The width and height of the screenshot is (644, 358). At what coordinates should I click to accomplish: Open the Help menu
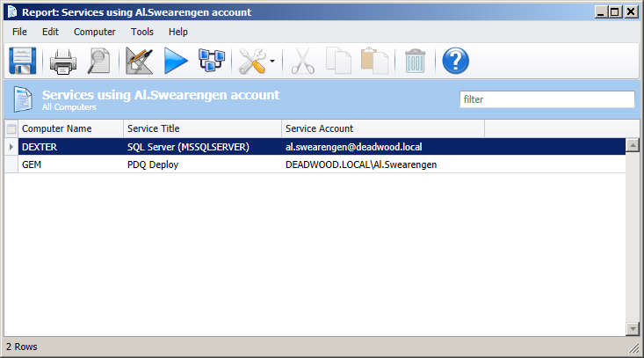coord(177,32)
